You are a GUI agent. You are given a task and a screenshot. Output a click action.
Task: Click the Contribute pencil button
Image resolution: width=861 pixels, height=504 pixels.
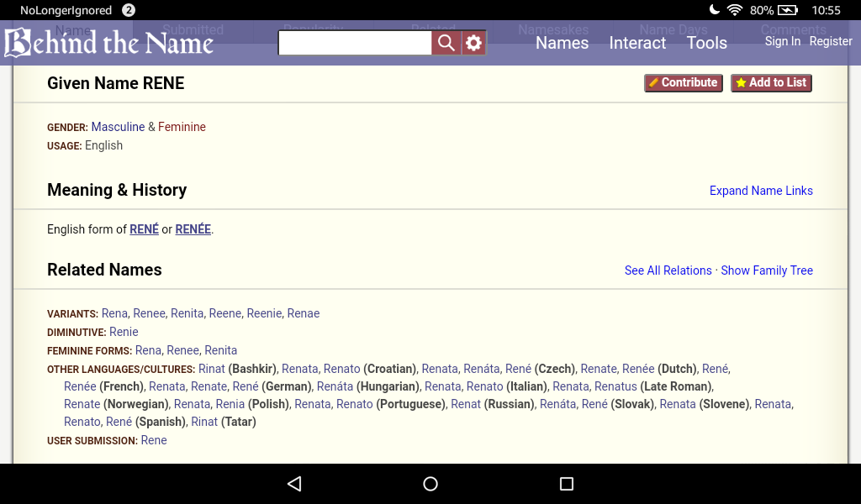(683, 82)
